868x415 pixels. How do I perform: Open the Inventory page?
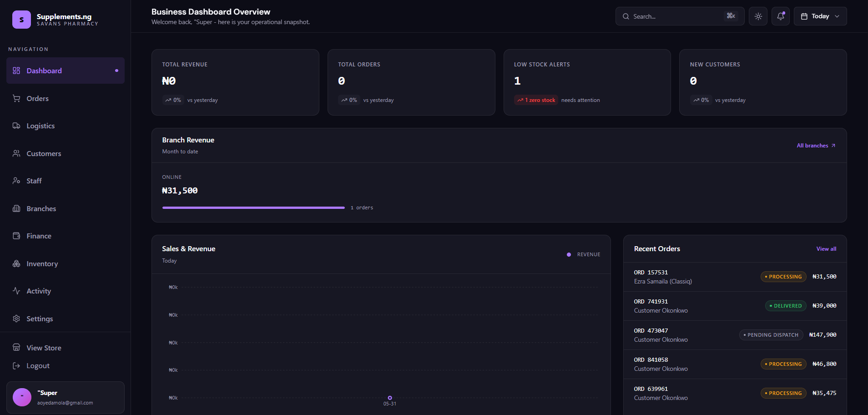pos(66,263)
